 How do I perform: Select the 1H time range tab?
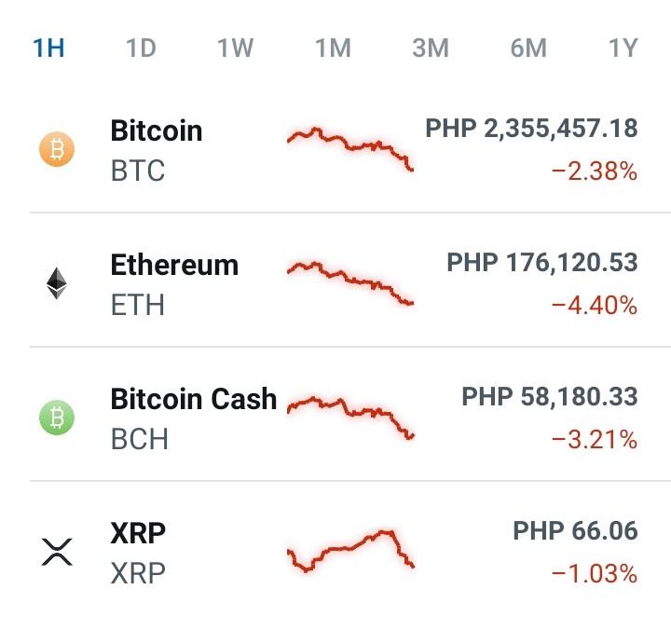pyautogui.click(x=48, y=48)
